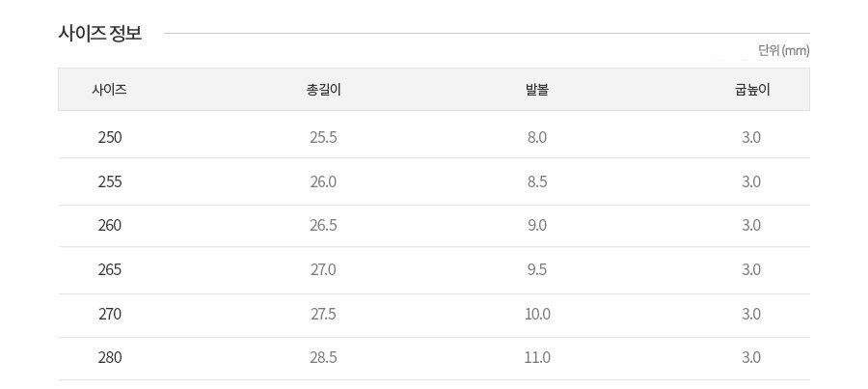
Task: Click the 사이즈 column header
Action: [x=110, y=91]
